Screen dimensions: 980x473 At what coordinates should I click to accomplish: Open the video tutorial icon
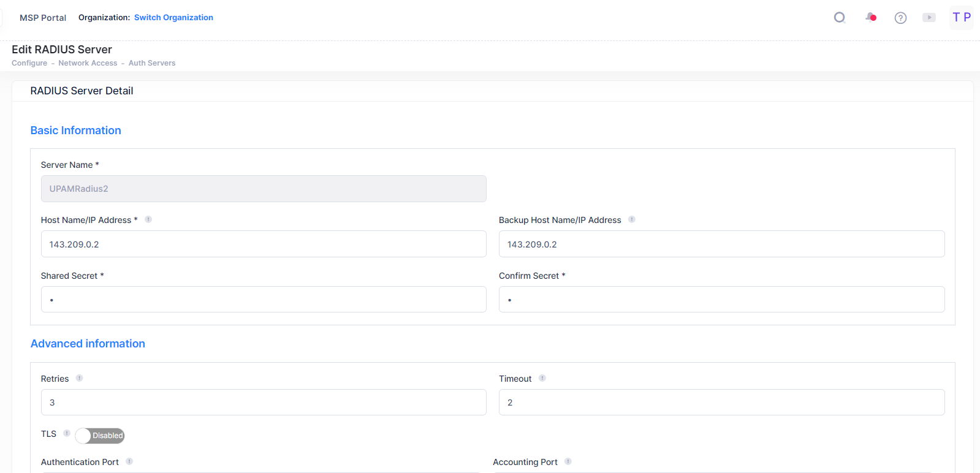(929, 18)
